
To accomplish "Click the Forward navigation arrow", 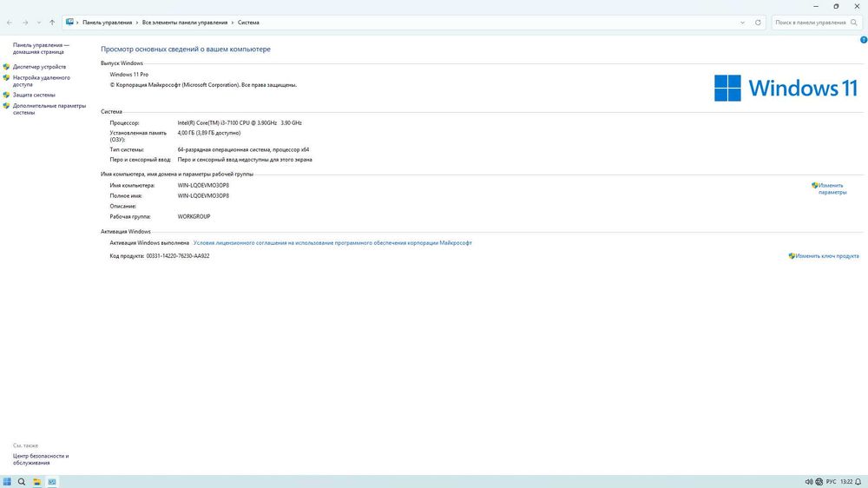I will coord(25,23).
